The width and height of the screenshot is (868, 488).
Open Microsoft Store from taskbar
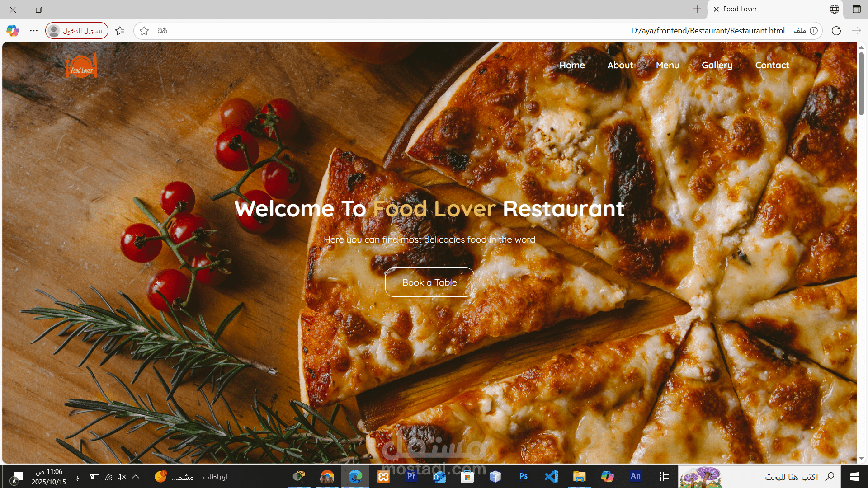[x=467, y=477]
